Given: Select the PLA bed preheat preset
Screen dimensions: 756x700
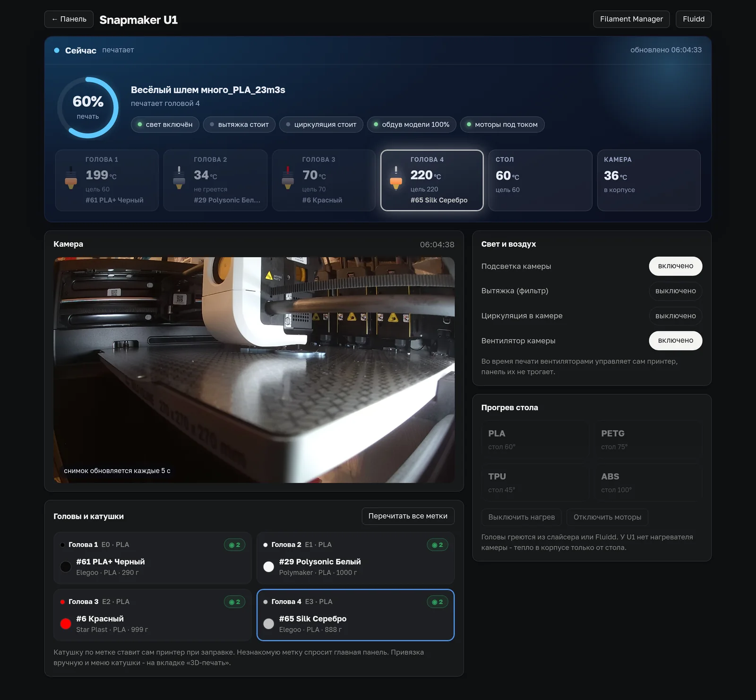Looking at the screenshot, I should click(x=535, y=440).
